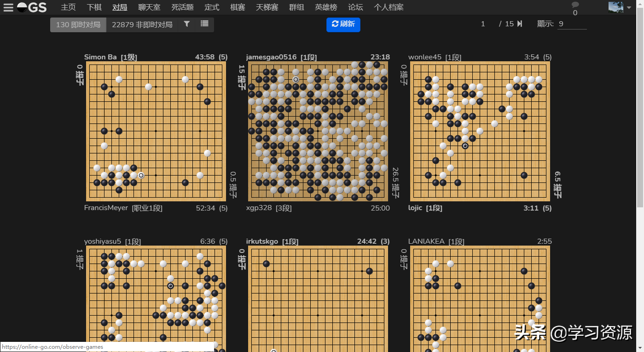Click player name jamesgao0516
This screenshot has height=352, width=644.
tap(271, 57)
